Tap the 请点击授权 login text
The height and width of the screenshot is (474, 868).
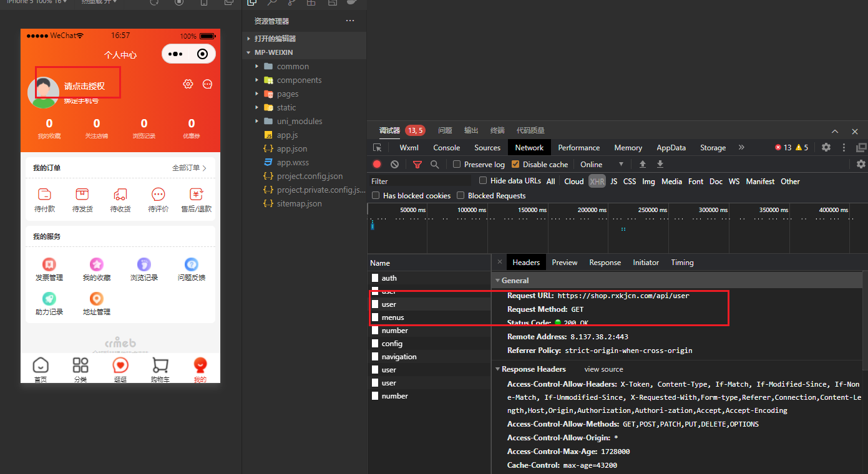pos(84,86)
